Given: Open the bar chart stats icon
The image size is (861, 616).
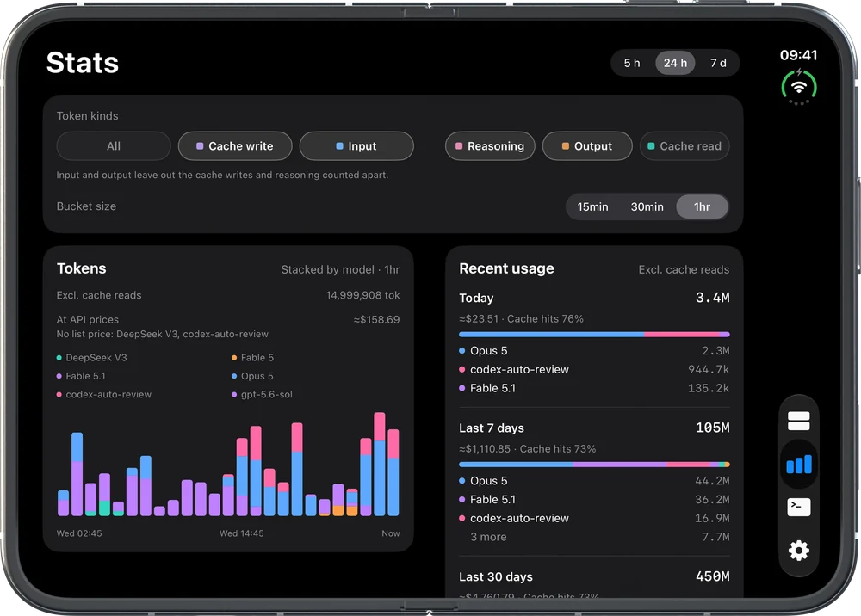Looking at the screenshot, I should (798, 465).
